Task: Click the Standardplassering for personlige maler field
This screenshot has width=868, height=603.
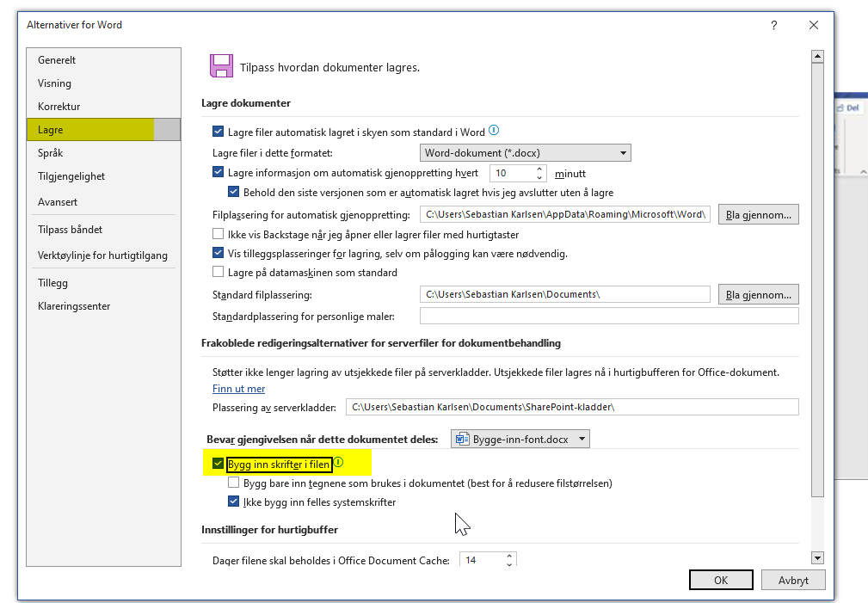Action: click(x=609, y=316)
